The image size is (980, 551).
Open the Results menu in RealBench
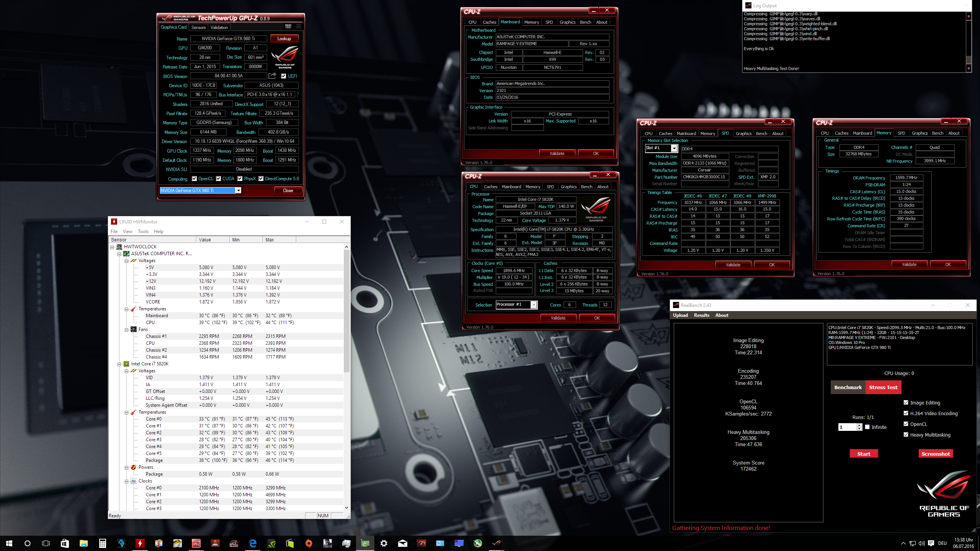click(x=701, y=315)
